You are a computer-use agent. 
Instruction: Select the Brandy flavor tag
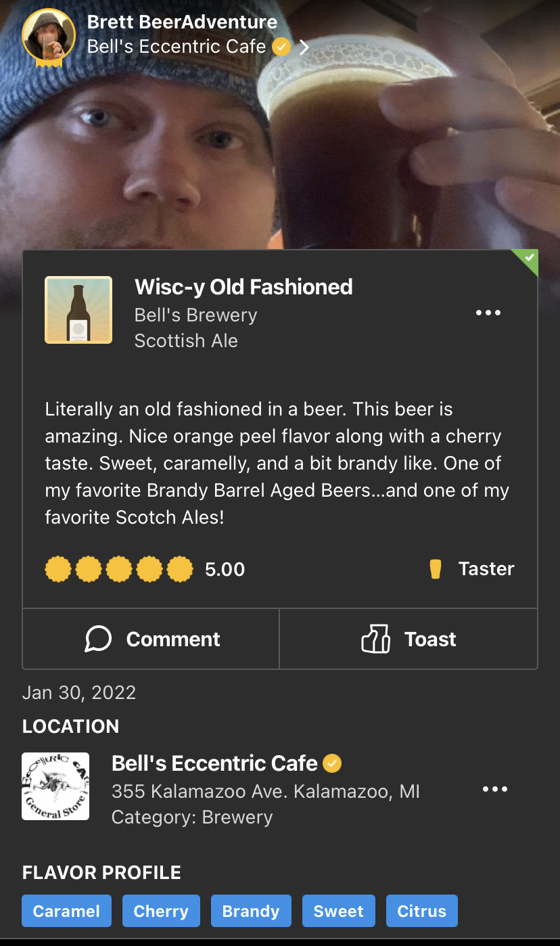(251, 911)
